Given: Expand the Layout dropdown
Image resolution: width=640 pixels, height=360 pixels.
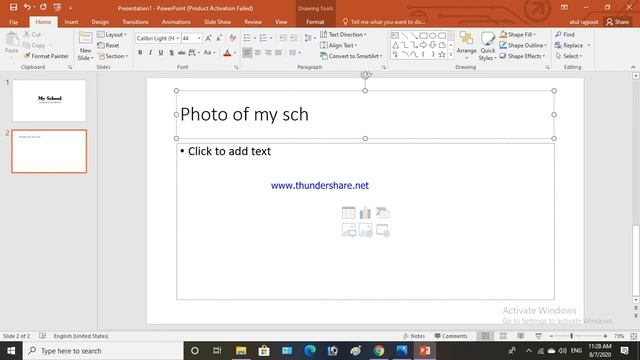Looking at the screenshot, I should click(112, 35).
